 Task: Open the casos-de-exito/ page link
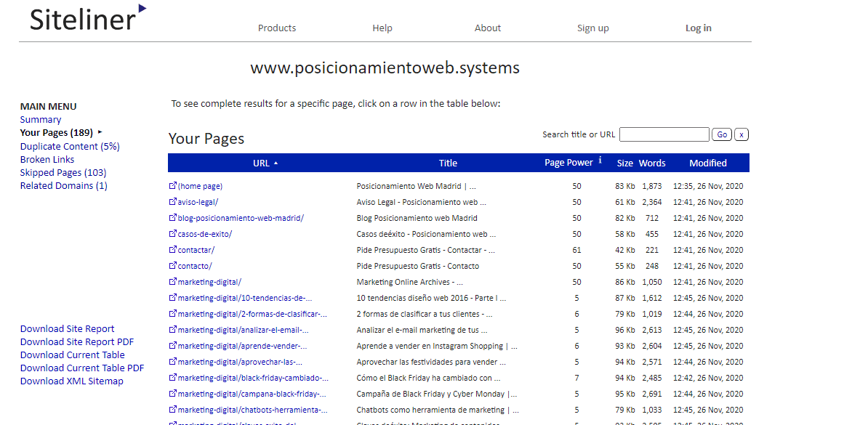(x=205, y=234)
